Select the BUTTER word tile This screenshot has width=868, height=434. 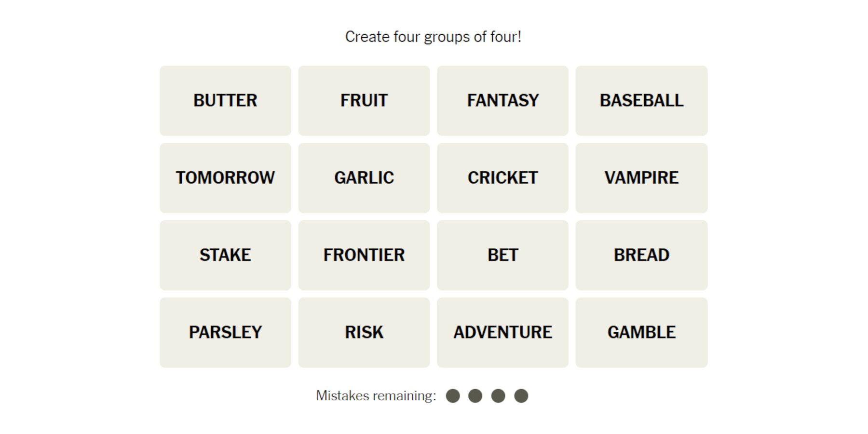tap(225, 101)
